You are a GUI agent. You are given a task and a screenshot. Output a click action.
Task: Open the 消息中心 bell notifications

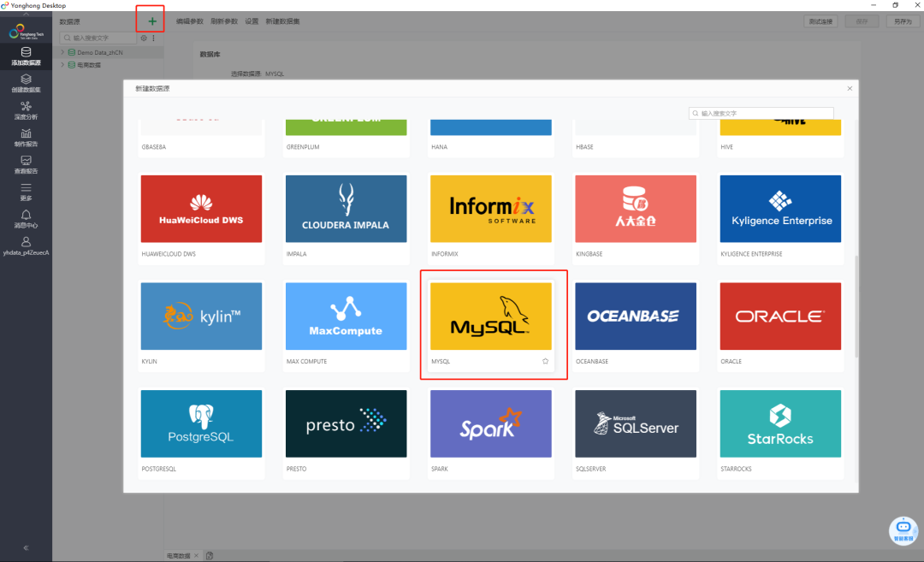click(26, 219)
